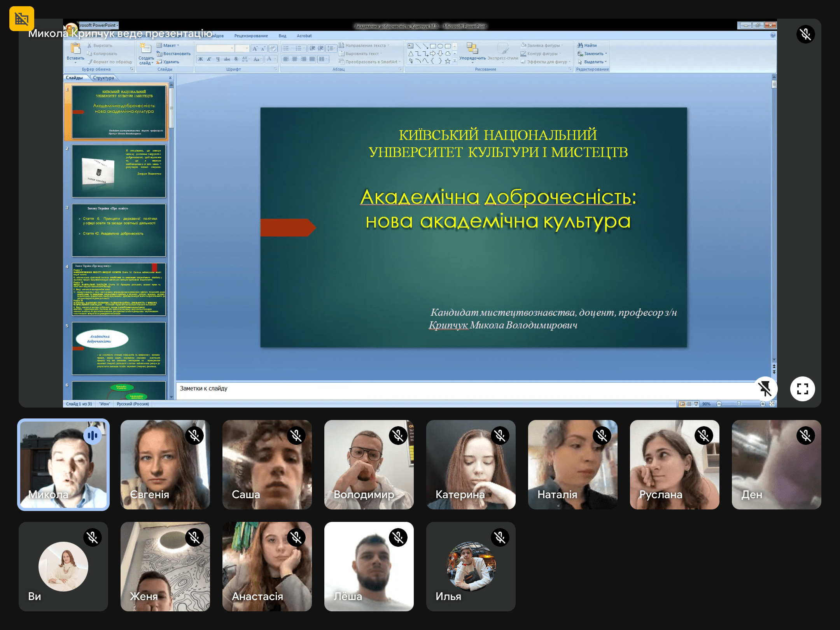Click the Удалить slide button

click(x=171, y=62)
